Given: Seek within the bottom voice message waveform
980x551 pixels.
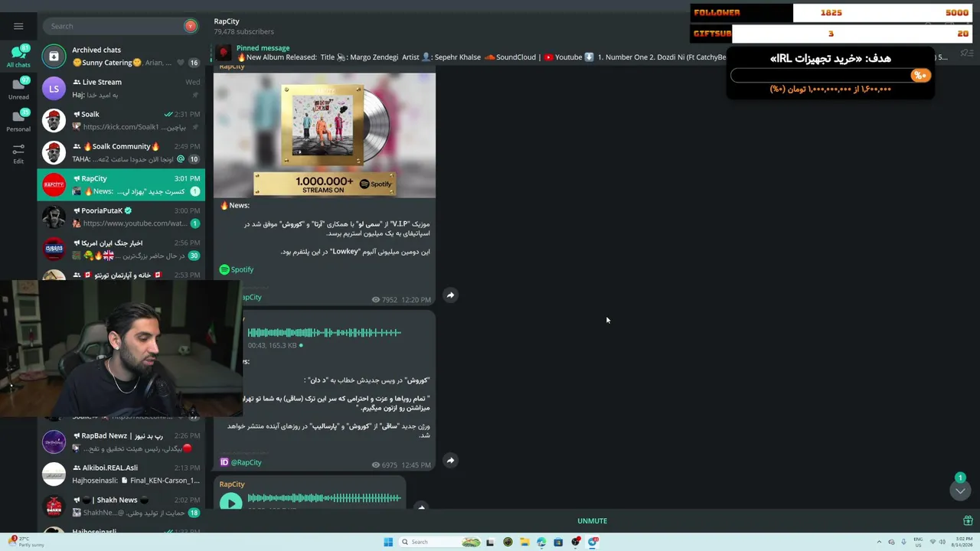Looking at the screenshot, I should (x=324, y=498).
